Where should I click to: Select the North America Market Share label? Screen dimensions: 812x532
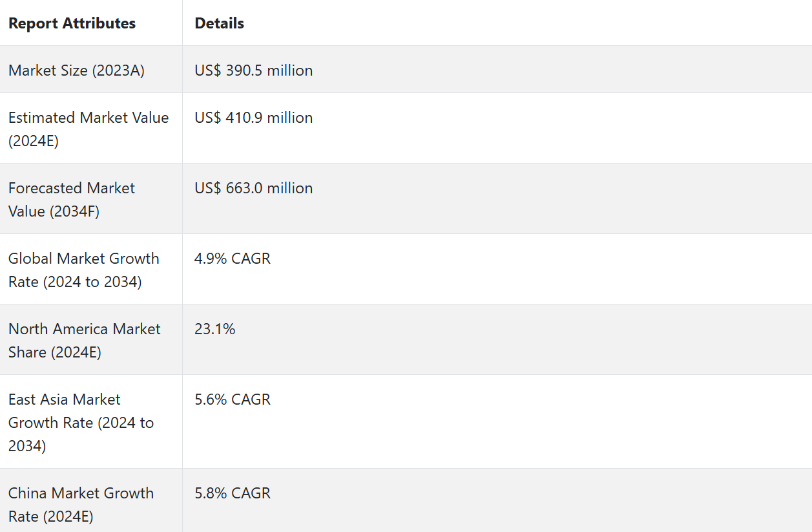coord(84,340)
